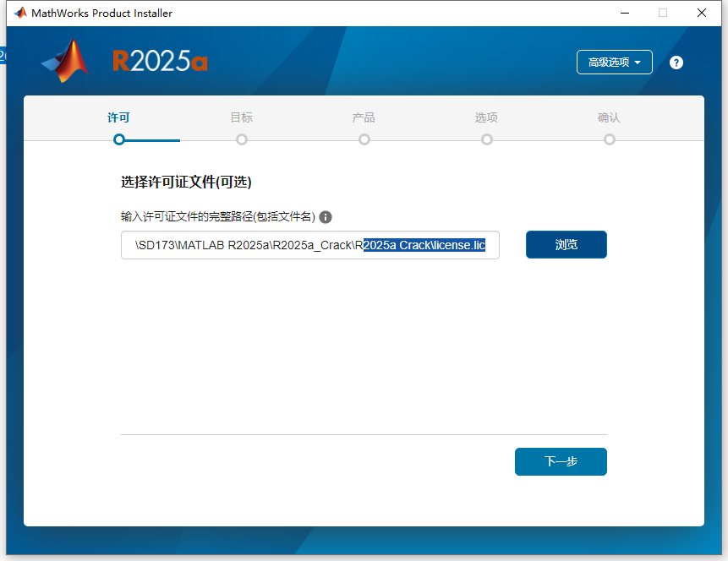Expand the 高级选项 dropdown
728x561 pixels.
point(614,63)
